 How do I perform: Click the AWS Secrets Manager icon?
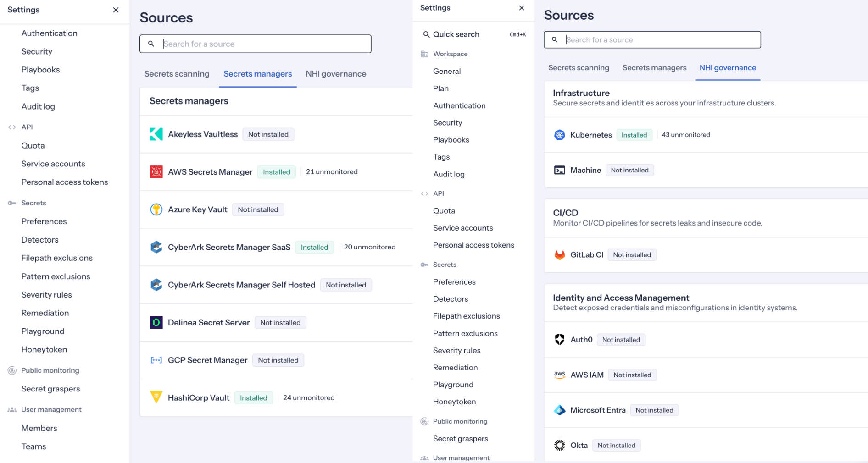(156, 171)
